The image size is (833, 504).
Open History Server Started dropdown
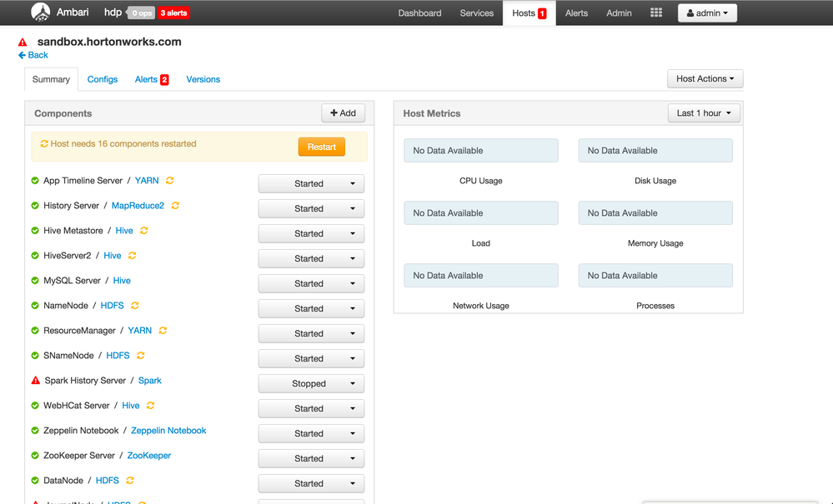point(311,208)
